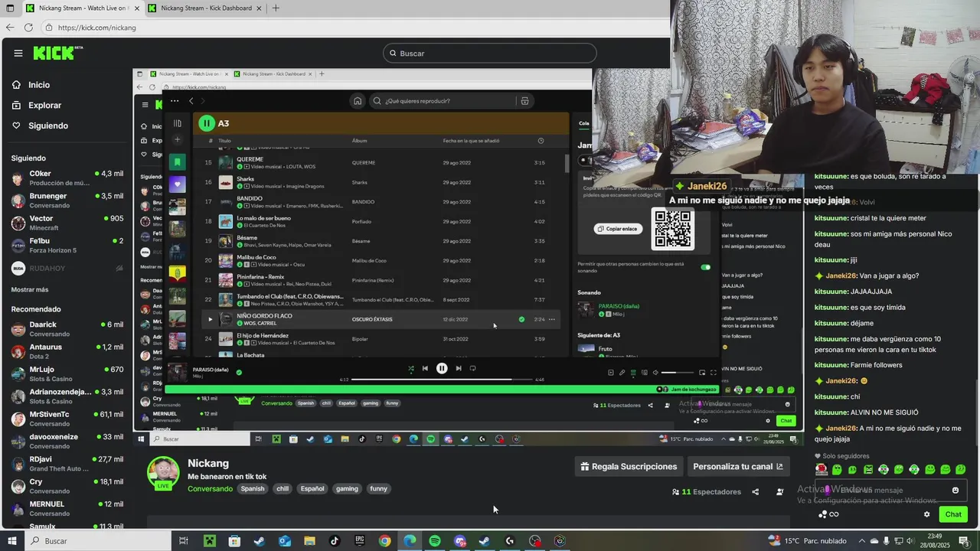Image resolution: width=980 pixels, height=551 pixels.
Task: Open Antaurus recommended channel
Action: 67,351
